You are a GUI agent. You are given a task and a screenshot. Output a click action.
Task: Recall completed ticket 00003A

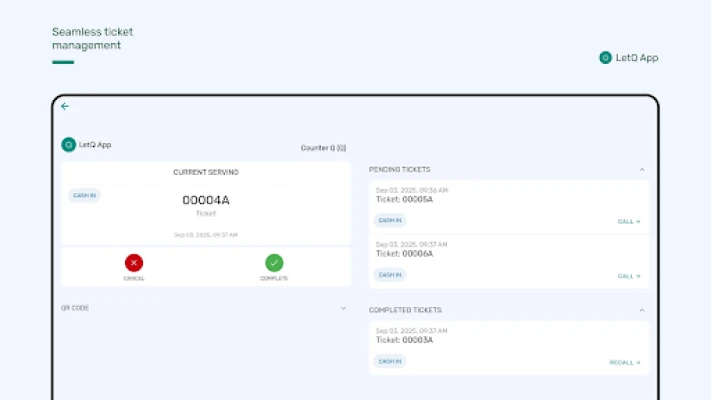(625, 362)
